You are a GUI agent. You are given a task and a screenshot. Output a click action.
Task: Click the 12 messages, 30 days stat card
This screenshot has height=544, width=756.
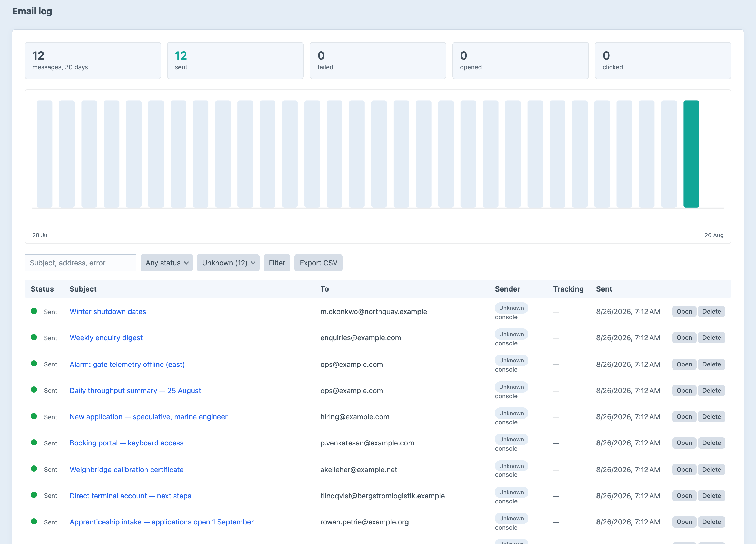coord(93,61)
